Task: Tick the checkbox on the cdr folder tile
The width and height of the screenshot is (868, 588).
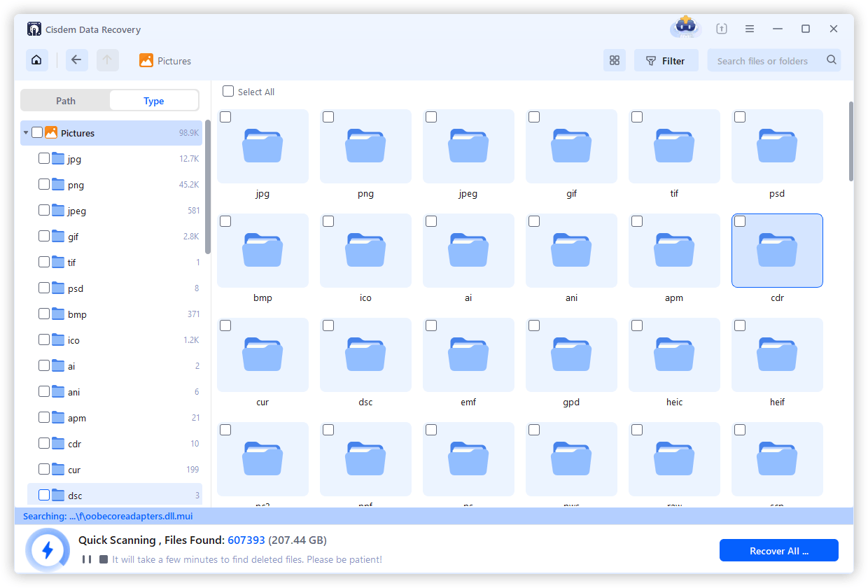Action: 740,220
